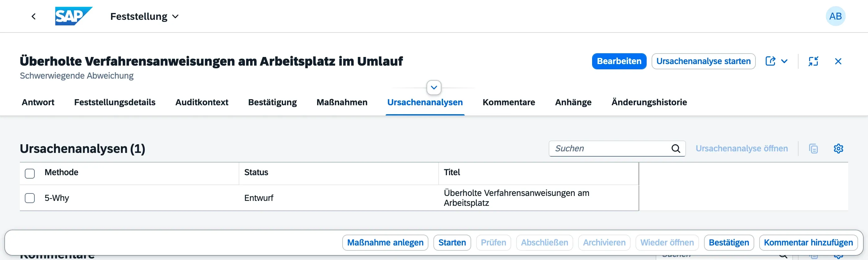This screenshot has height=260, width=868.
Task: Click the Wieder öffnen button
Action: tap(667, 242)
